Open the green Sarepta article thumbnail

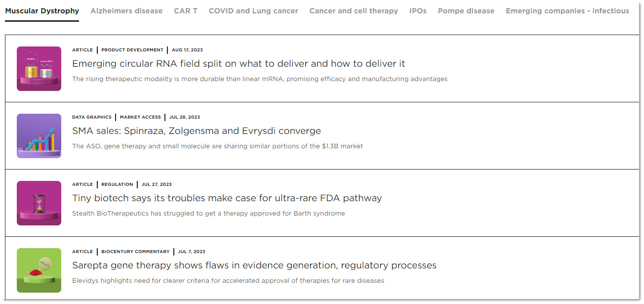click(39, 270)
